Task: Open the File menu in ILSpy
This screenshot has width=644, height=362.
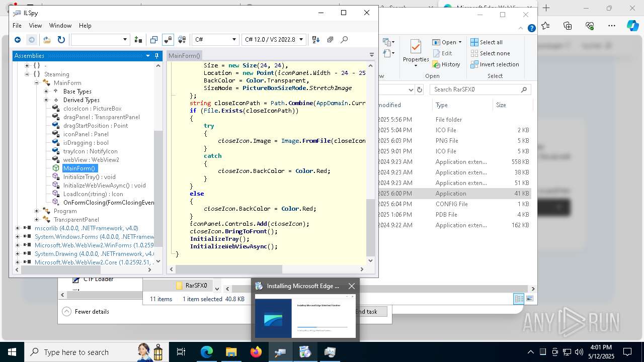Action: point(17,25)
